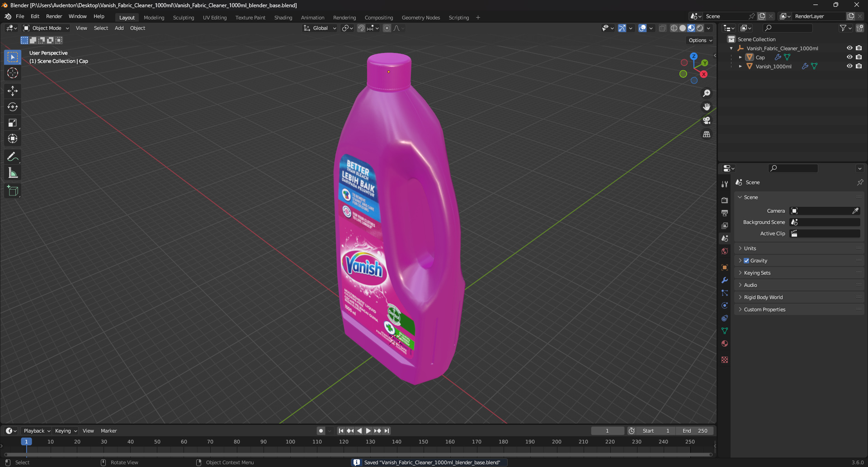This screenshot has height=467, width=868.
Task: Open World properties tab
Action: tap(725, 251)
